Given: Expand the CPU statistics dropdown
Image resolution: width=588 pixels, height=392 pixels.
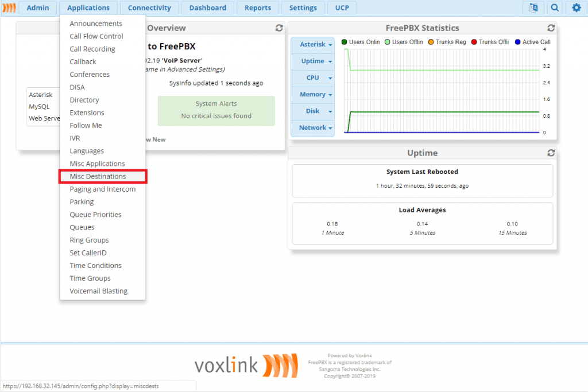Looking at the screenshot, I should coord(313,78).
